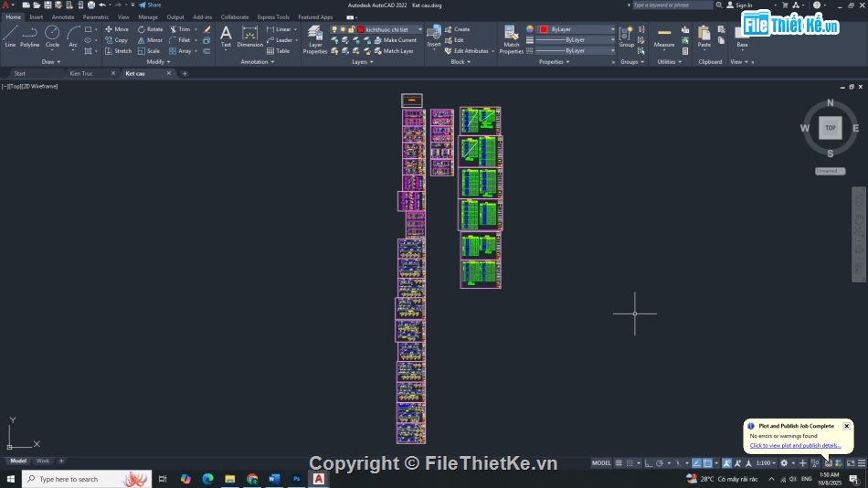Click the Dimension tool
The width and height of the screenshot is (868, 488).
tap(249, 37)
